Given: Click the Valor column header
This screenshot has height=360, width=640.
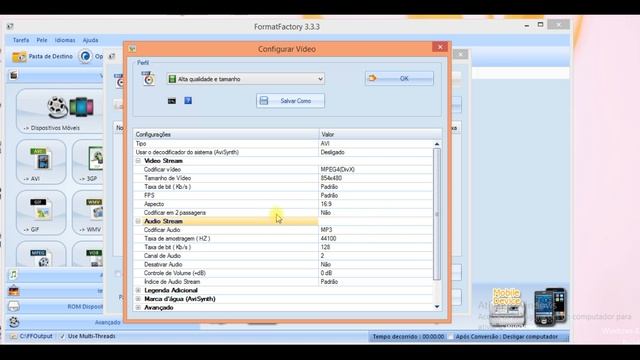Looking at the screenshot, I should 380,134.
